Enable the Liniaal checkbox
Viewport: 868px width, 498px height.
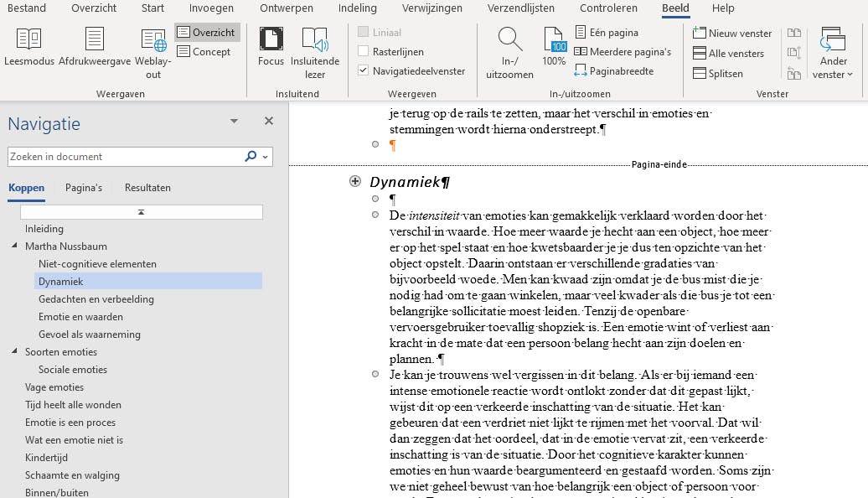point(364,33)
